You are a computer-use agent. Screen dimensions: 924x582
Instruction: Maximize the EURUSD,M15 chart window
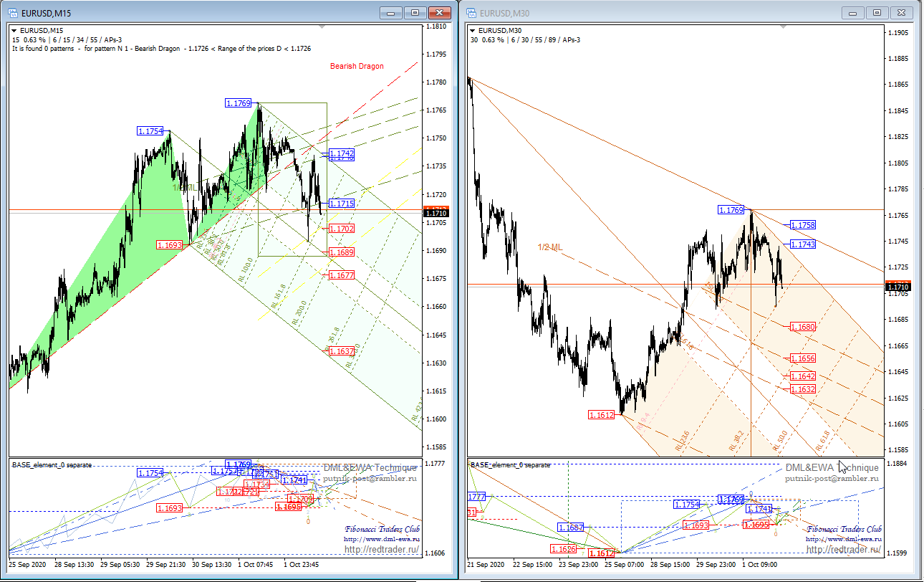pyautogui.click(x=414, y=12)
